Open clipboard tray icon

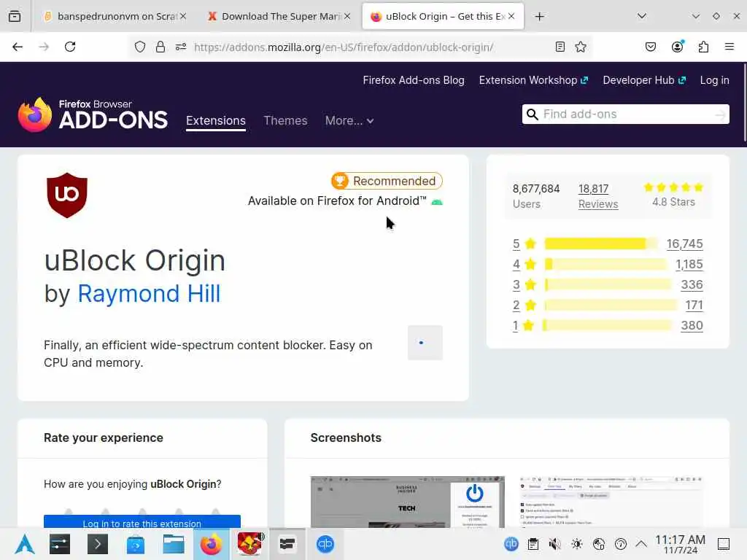533,544
